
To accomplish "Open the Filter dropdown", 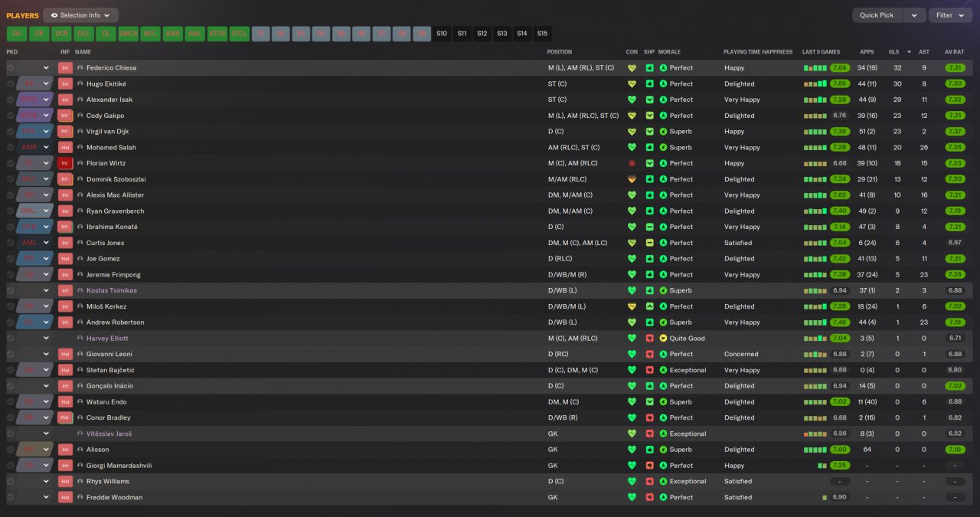I will 950,15.
